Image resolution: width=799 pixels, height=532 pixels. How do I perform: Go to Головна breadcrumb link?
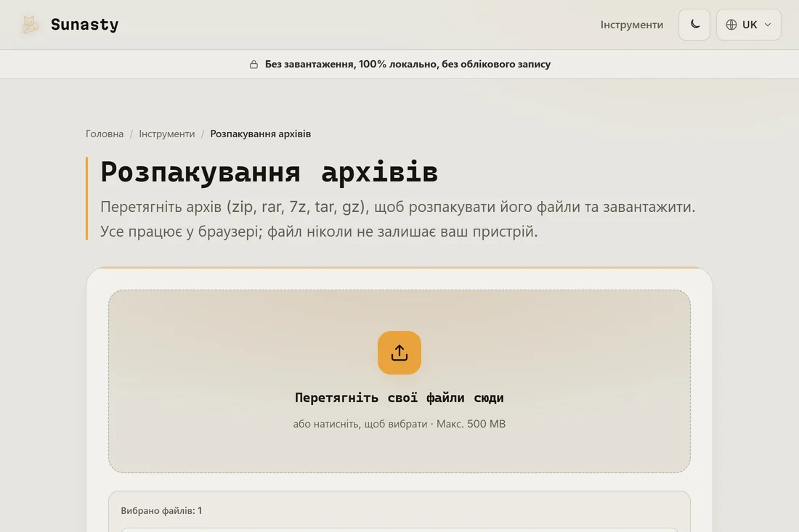coord(105,134)
